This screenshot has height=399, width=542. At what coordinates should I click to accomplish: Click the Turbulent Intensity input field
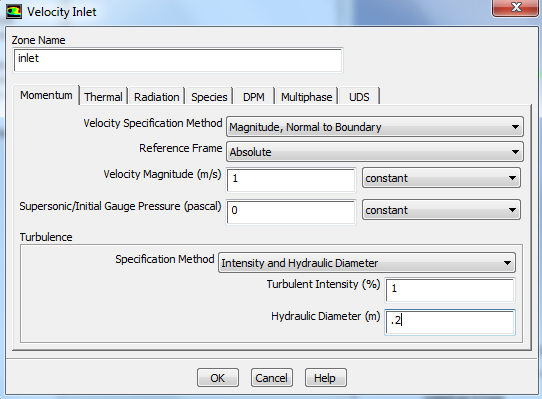450,290
